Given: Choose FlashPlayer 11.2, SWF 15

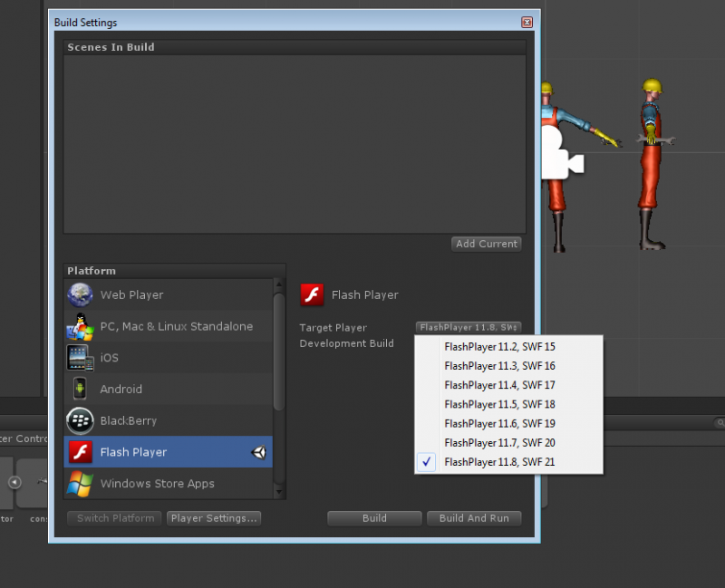Looking at the screenshot, I should point(499,346).
